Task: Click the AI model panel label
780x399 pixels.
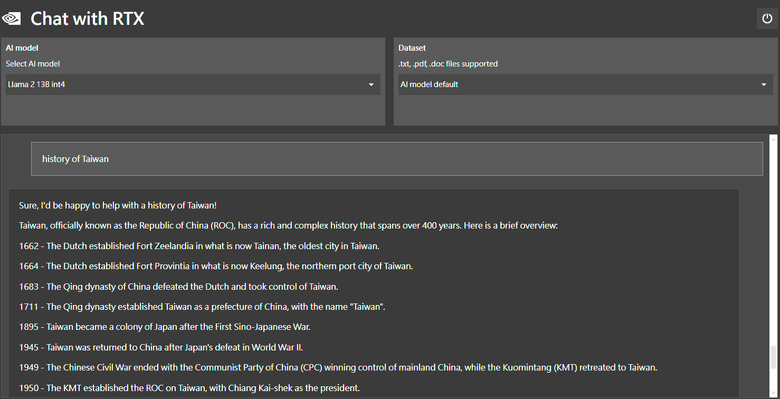Action: click(x=22, y=48)
